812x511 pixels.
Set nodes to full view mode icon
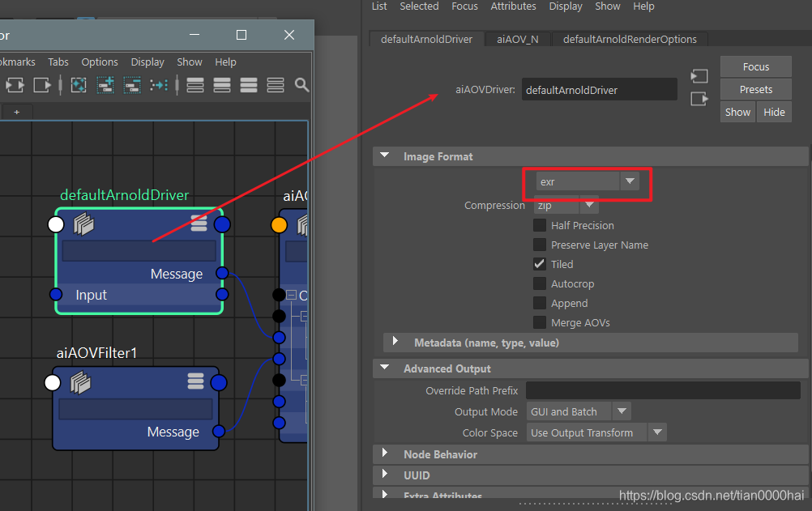tap(249, 85)
